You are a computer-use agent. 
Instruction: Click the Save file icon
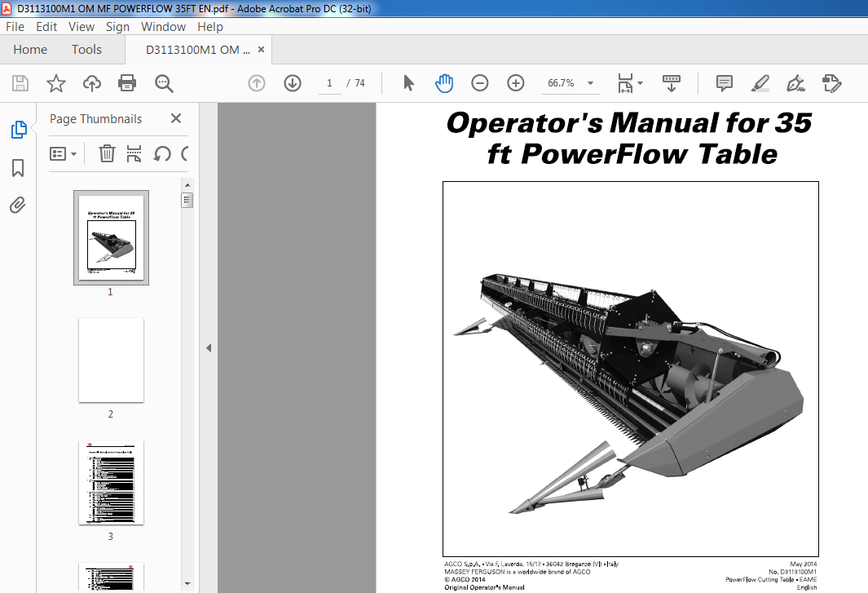20,83
